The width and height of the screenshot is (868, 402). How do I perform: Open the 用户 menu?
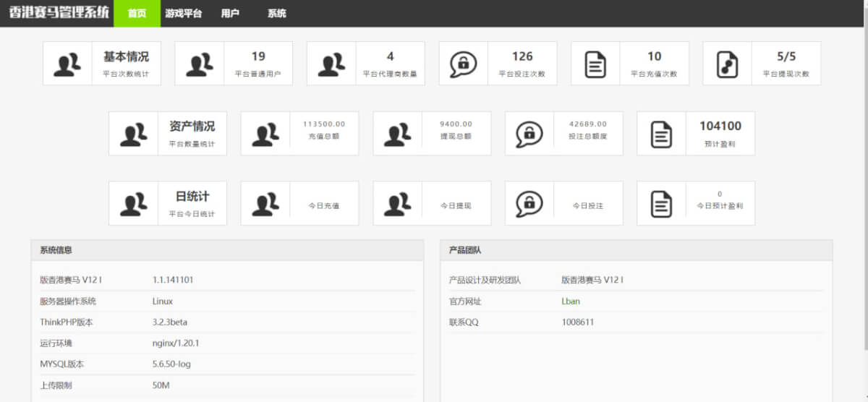pyautogui.click(x=230, y=14)
